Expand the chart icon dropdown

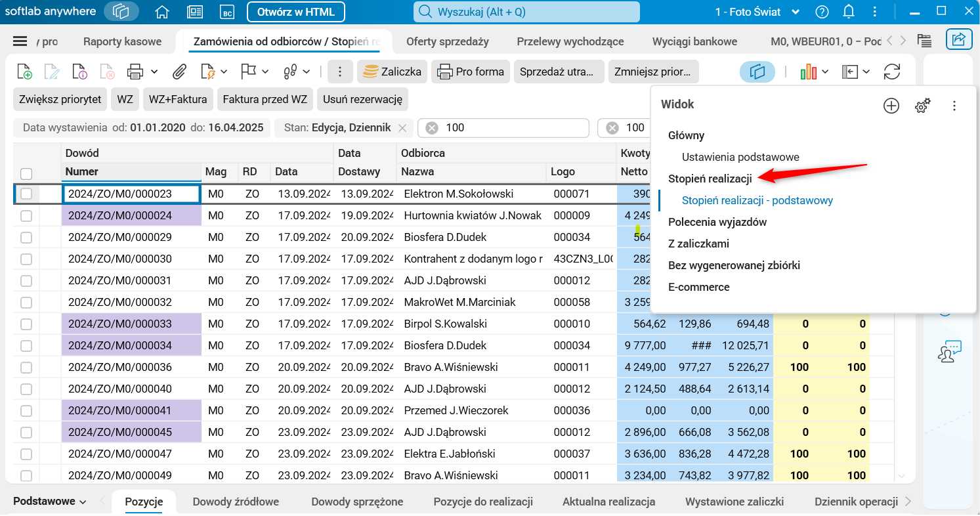point(825,72)
